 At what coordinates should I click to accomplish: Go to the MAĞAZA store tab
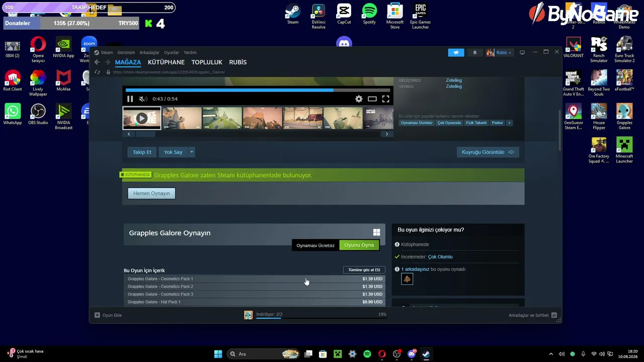(128, 62)
